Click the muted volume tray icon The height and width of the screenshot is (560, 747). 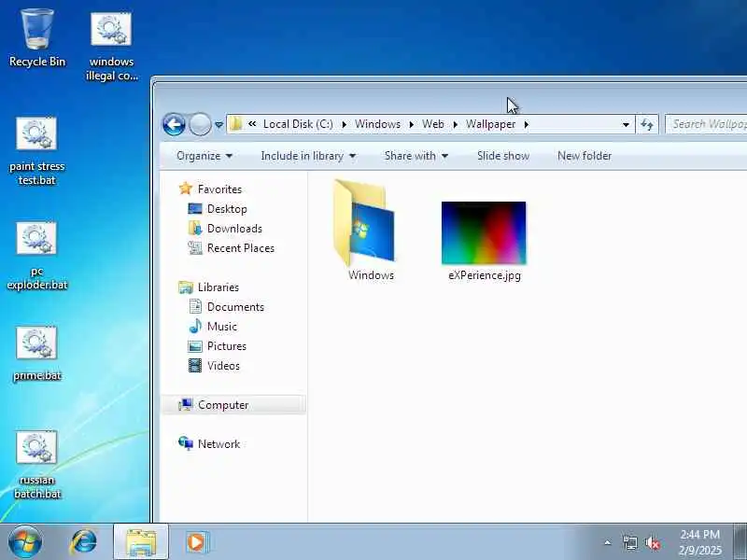(652, 542)
